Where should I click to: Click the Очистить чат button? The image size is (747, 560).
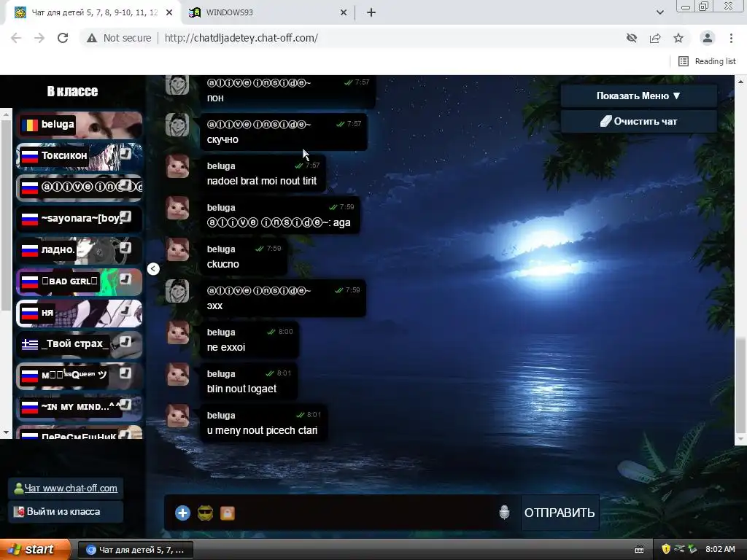point(638,122)
